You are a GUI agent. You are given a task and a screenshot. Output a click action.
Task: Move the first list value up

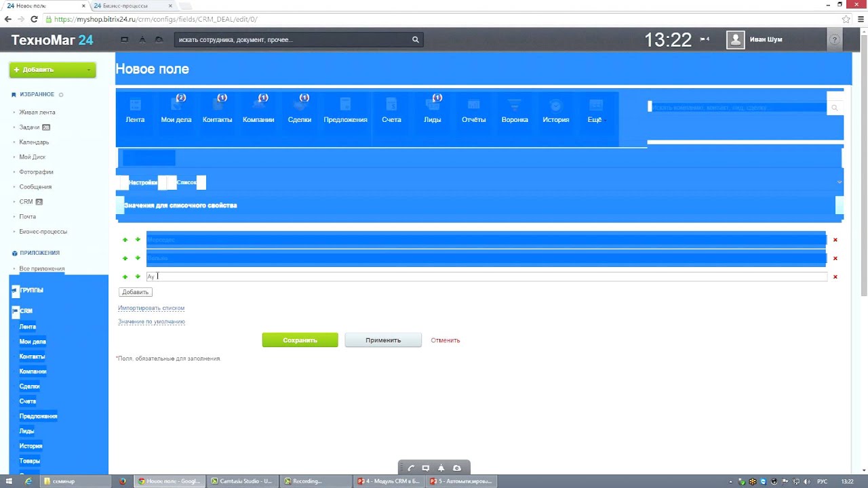coord(125,239)
